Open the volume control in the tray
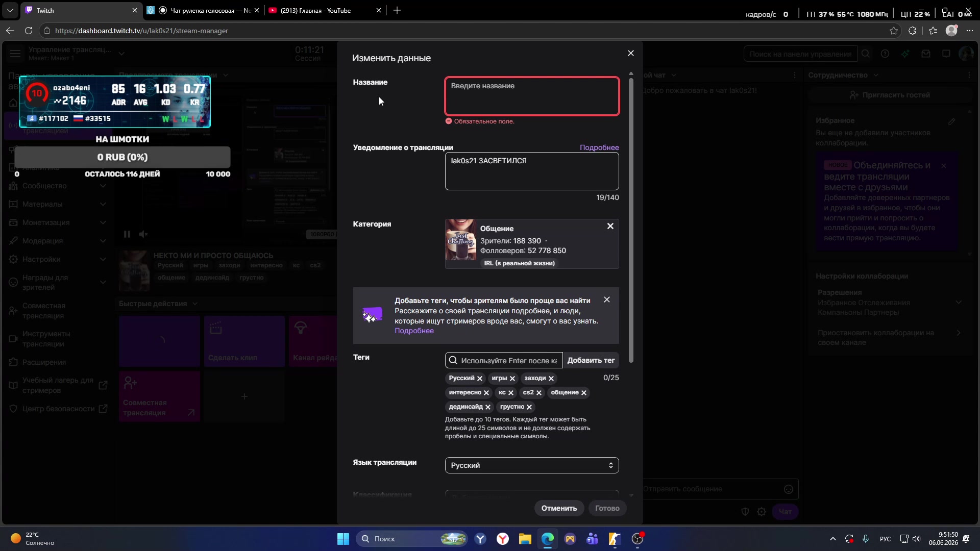 916,539
